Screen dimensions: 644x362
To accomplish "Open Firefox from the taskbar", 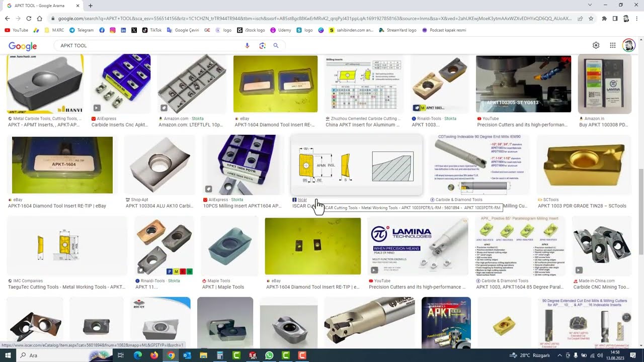I will [x=154, y=355].
